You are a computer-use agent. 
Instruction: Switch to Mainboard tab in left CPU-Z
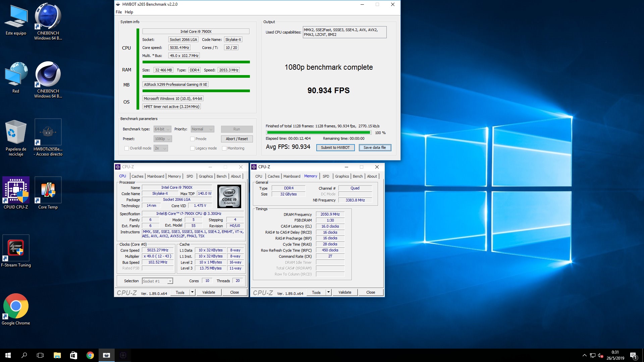coord(156,176)
